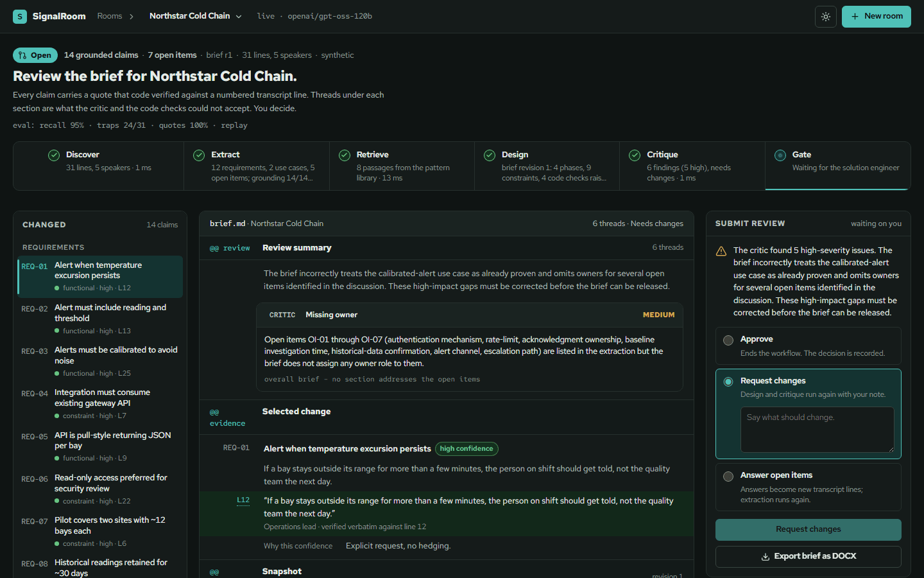
Task: Click the New room button
Action: (877, 17)
